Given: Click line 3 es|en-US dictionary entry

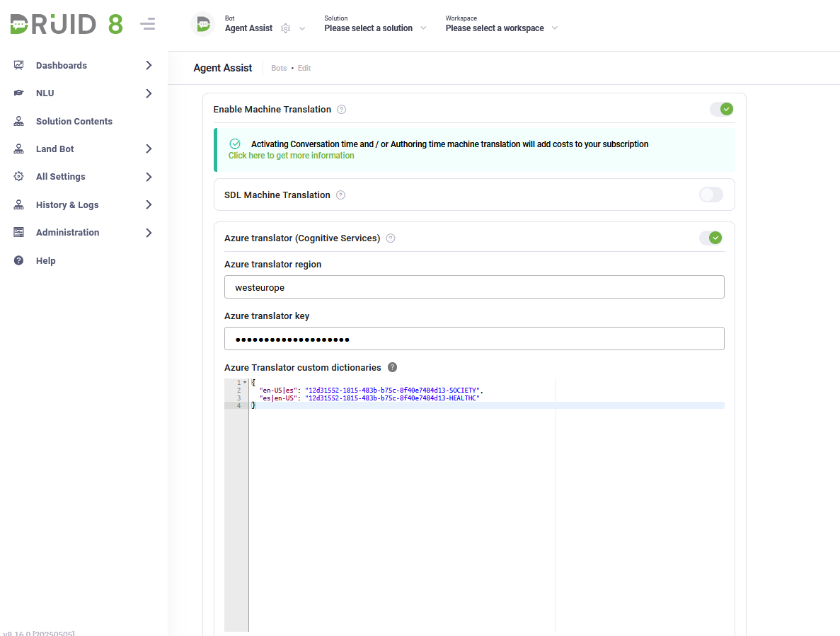Looking at the screenshot, I should pyautogui.click(x=369, y=398).
